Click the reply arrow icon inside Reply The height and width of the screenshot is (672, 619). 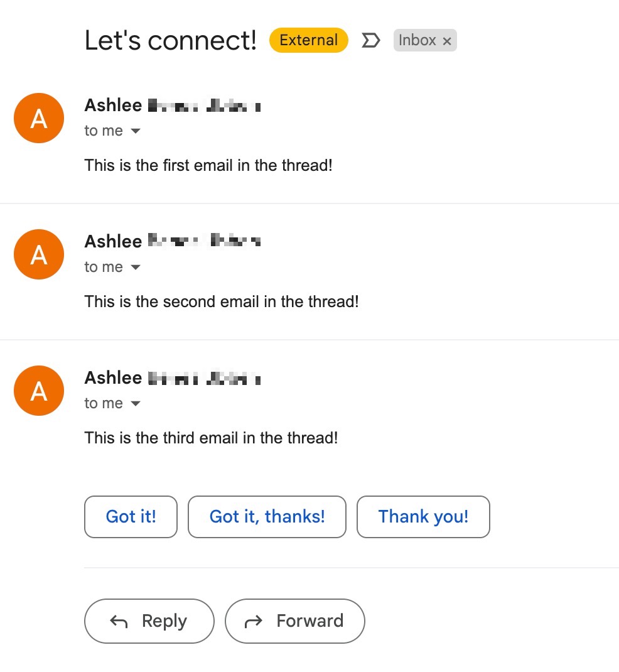click(x=118, y=621)
